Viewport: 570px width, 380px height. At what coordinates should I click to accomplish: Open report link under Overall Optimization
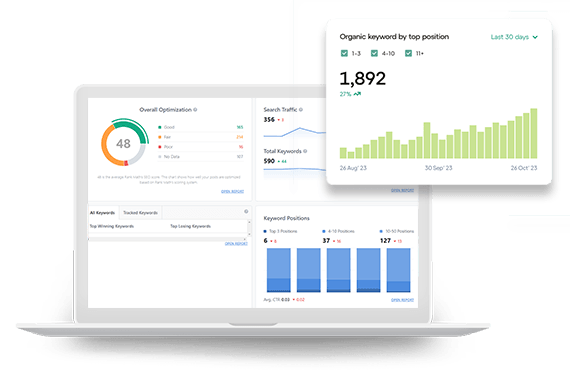coord(232,191)
